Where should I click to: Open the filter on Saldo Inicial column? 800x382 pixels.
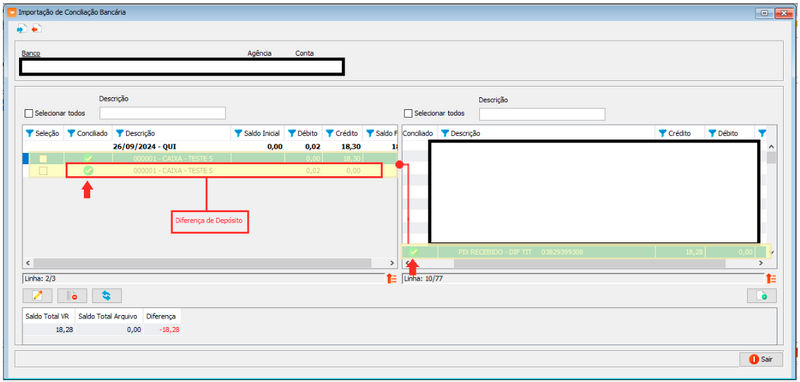coord(238,134)
